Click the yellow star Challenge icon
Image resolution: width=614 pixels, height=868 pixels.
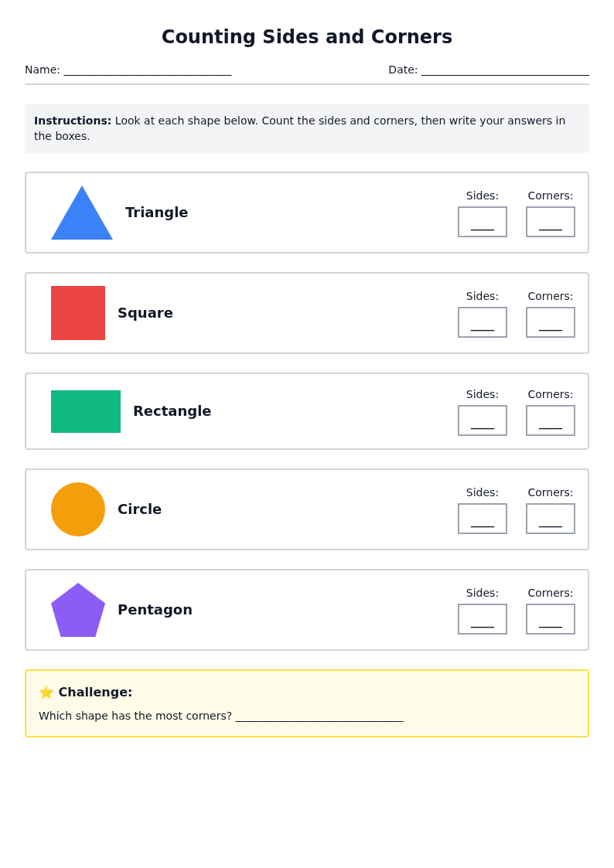(x=46, y=692)
